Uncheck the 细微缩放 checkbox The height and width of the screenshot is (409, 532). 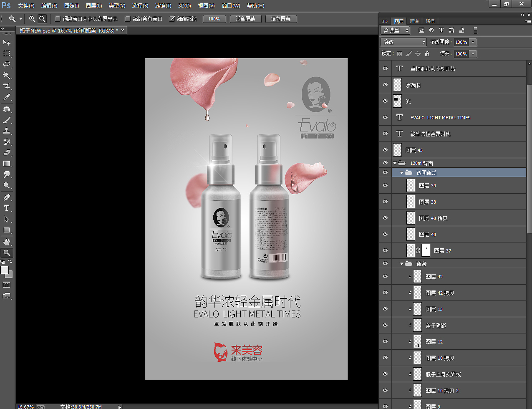(x=172, y=19)
